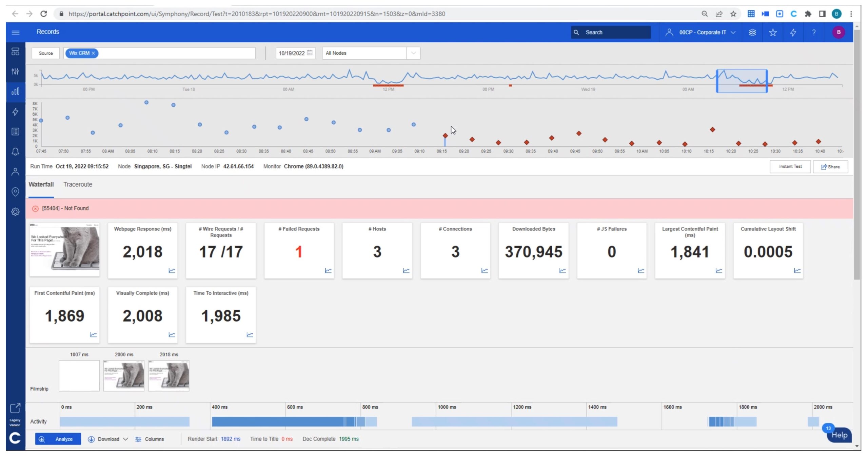Click the Instant Test button
The image size is (868, 457).
[790, 166]
